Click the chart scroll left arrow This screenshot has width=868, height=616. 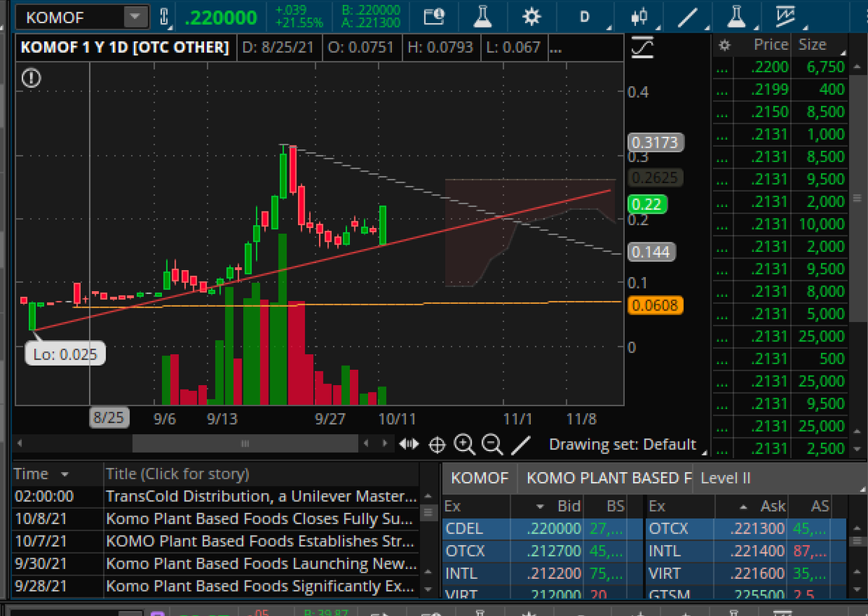[20, 444]
